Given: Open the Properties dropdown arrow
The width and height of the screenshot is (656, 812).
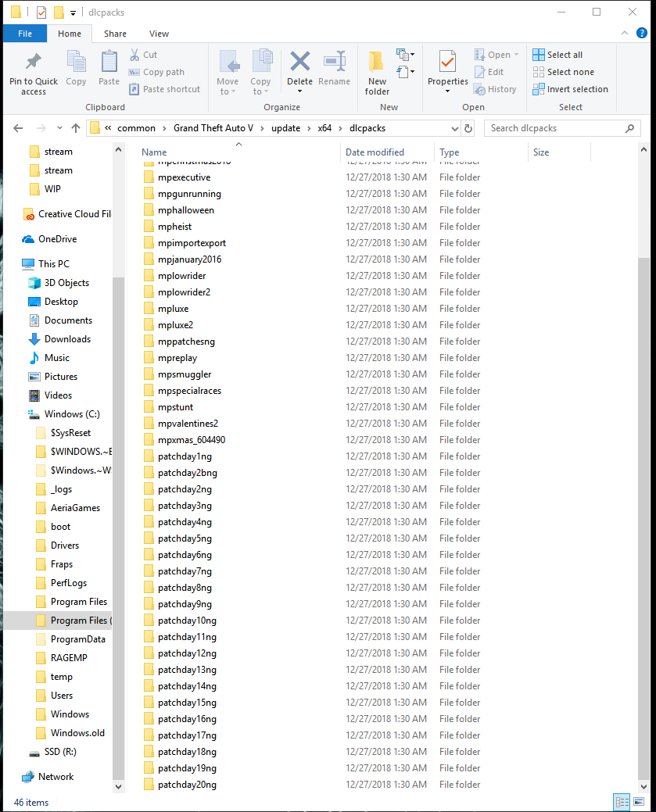Looking at the screenshot, I should (448, 91).
